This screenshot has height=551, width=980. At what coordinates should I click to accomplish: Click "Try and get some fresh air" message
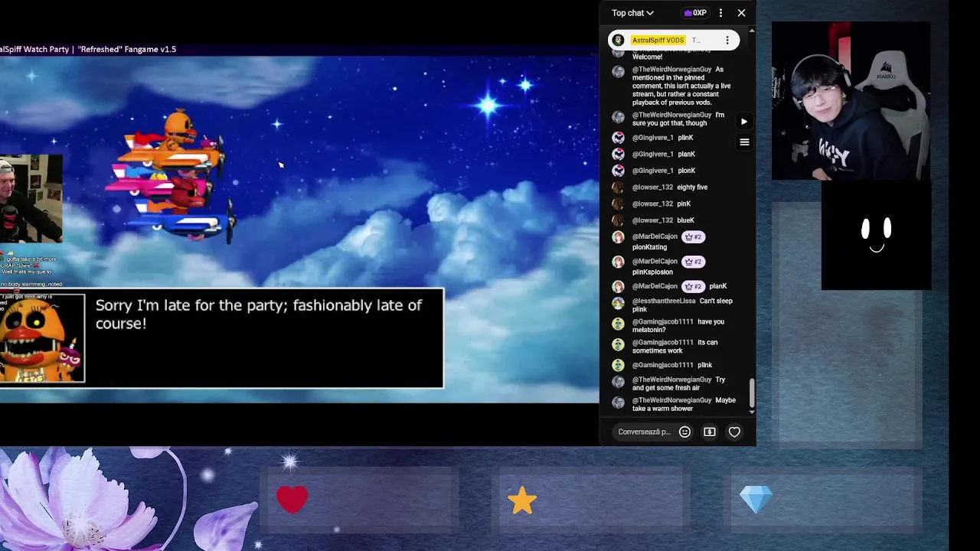pos(678,384)
